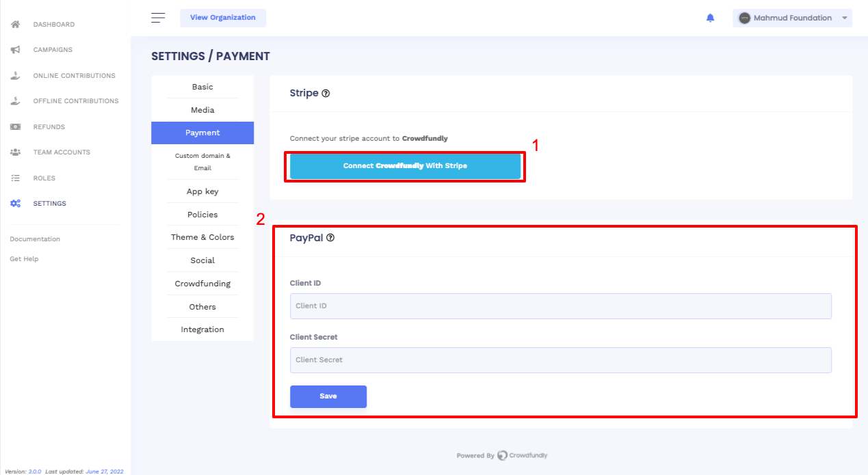Open notifications with the bell icon
This screenshot has width=868, height=475.
710,18
